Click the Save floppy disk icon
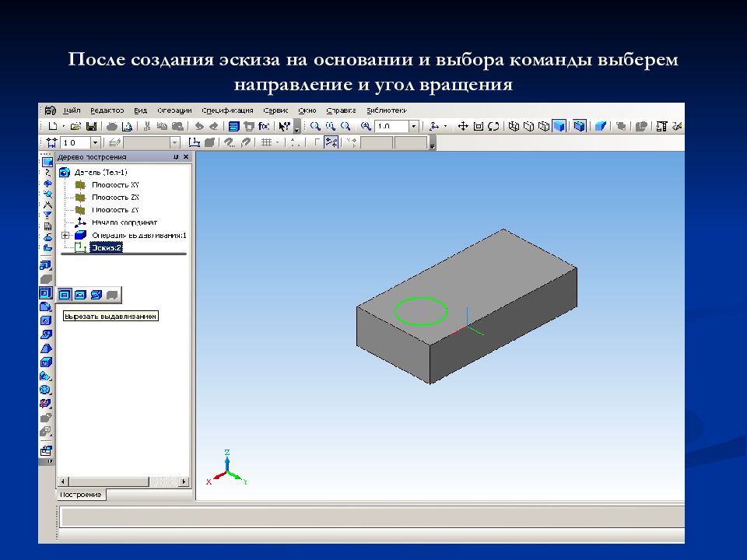 point(91,126)
